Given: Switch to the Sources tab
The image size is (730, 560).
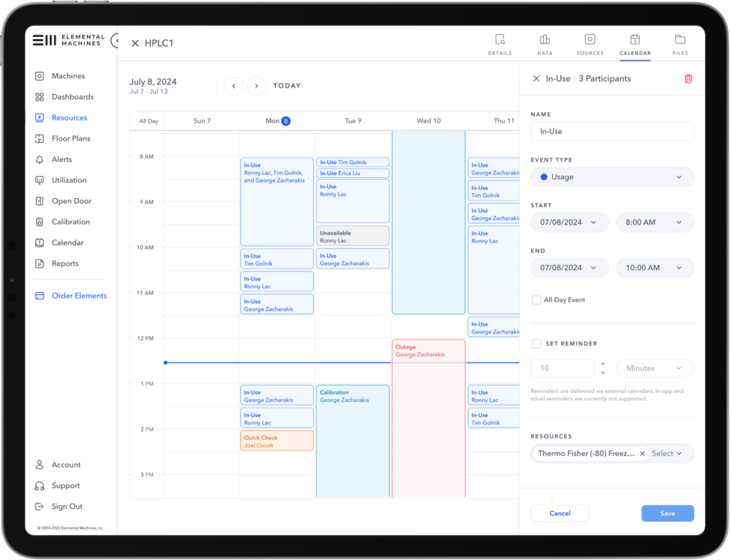Looking at the screenshot, I should pyautogui.click(x=590, y=45).
